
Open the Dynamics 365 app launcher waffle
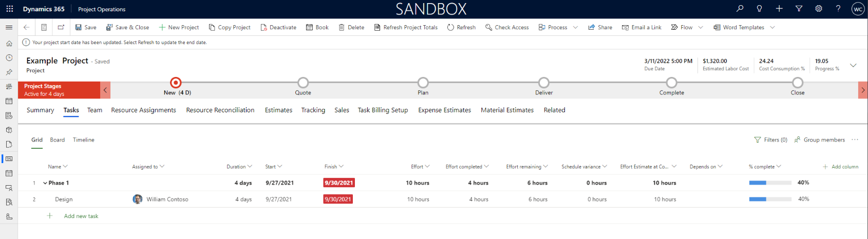[9, 9]
